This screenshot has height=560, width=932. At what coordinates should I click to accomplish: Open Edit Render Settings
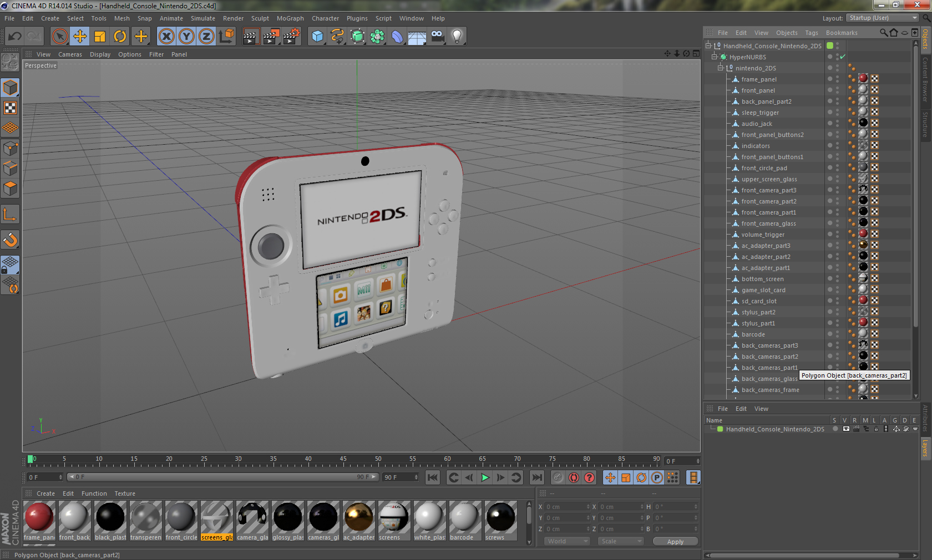(292, 37)
